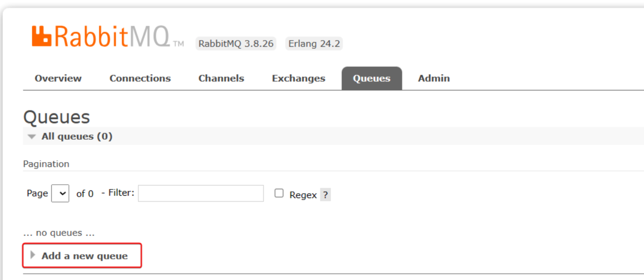
Task: Click the RabbitMQ 3.8.26 version badge
Action: click(x=236, y=44)
